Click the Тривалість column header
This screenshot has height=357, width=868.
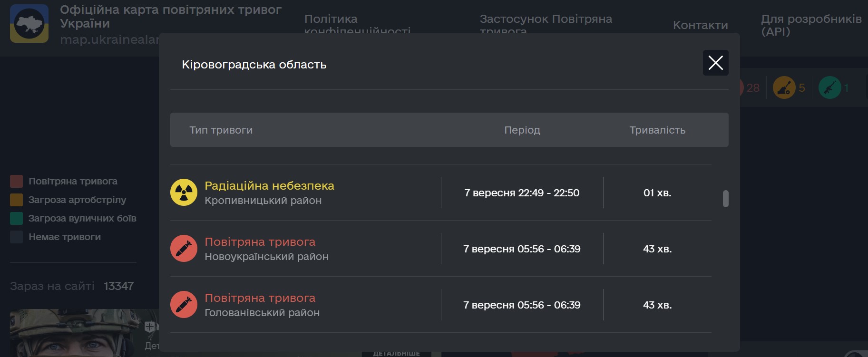657,130
